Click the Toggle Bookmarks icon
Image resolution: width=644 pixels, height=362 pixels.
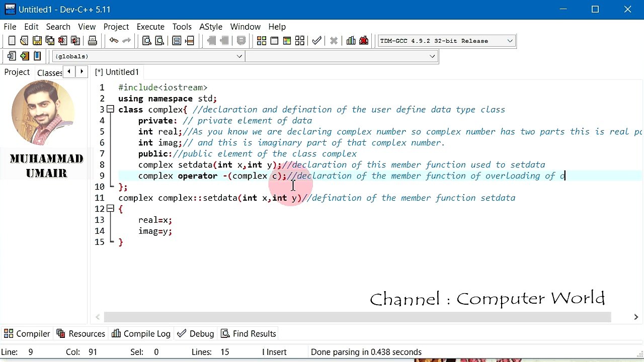(37, 56)
